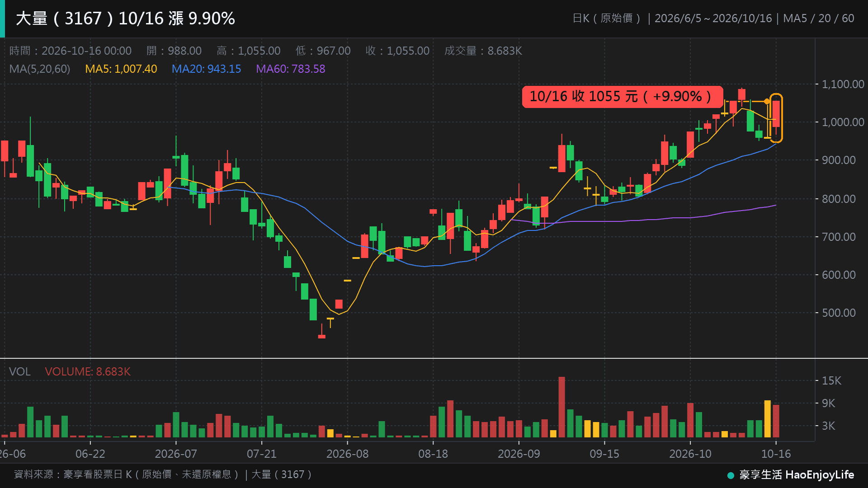Click the 10-16 date axis label
Viewport: 868px width, 488px height.
pyautogui.click(x=776, y=454)
